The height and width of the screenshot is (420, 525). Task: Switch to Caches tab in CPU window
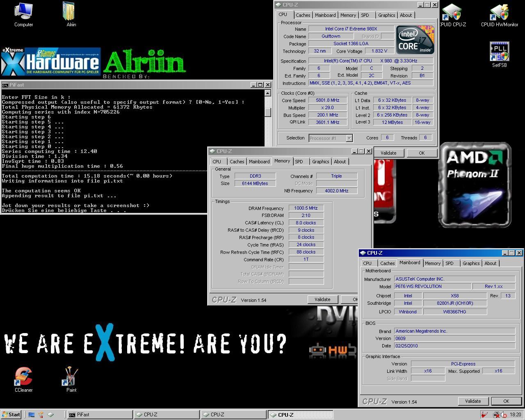(x=303, y=15)
